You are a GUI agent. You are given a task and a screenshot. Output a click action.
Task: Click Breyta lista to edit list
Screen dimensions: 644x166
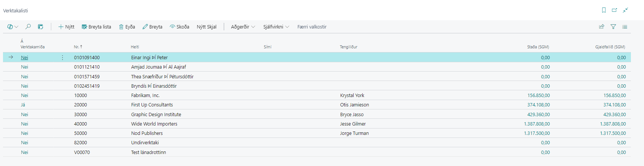tap(96, 27)
